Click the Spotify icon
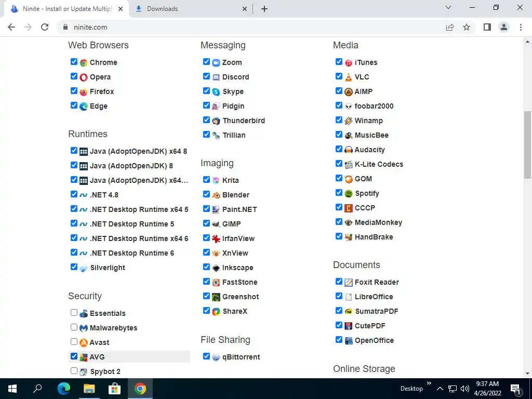The width and height of the screenshot is (532, 399). click(349, 194)
